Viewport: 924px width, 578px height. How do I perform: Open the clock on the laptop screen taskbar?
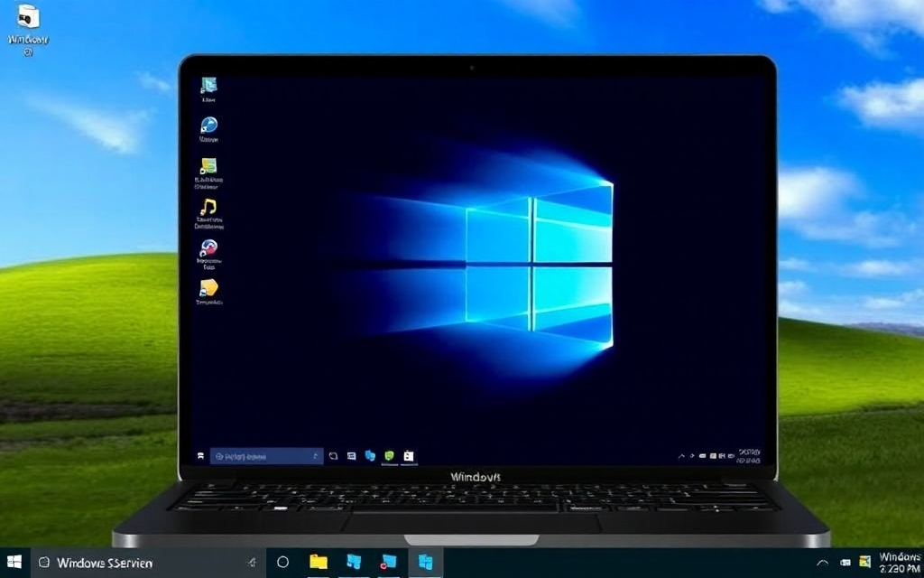coord(749,455)
